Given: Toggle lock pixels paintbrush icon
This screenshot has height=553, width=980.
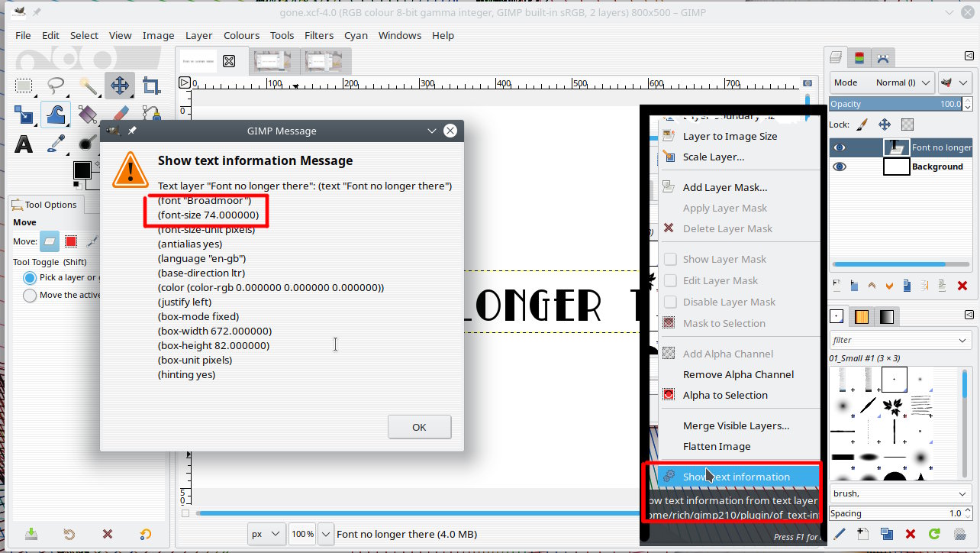Looking at the screenshot, I should pyautogui.click(x=861, y=124).
